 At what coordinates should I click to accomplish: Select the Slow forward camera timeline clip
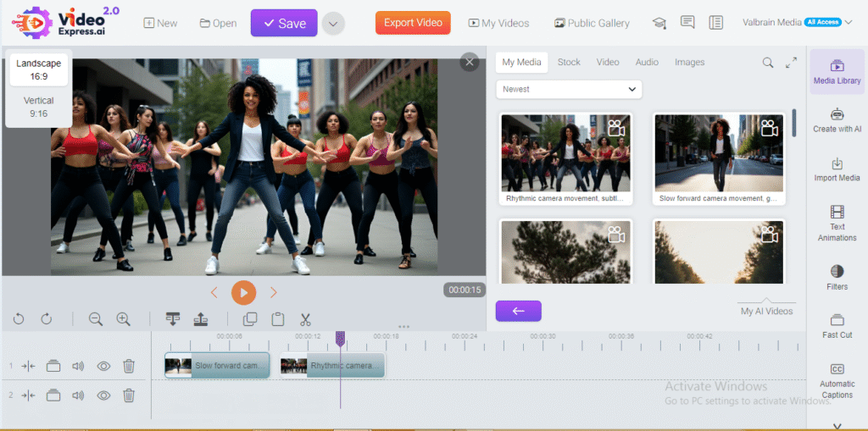click(x=217, y=366)
